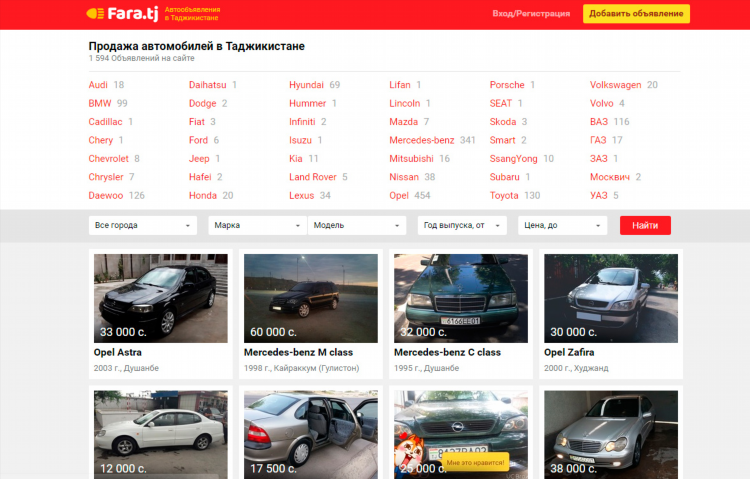Open the Daewoo listings link
Screen dimensions: 750x479
[106, 195]
